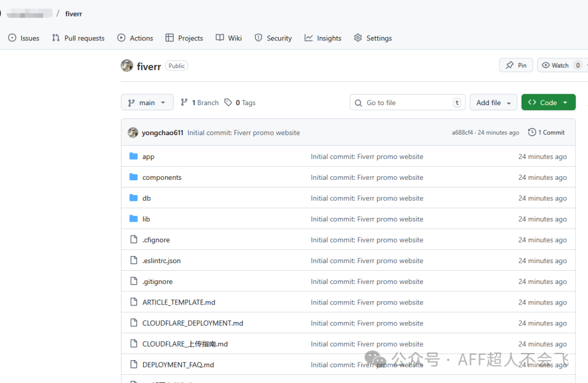Open the Actions tab
The height and width of the screenshot is (383, 588).
click(x=136, y=38)
